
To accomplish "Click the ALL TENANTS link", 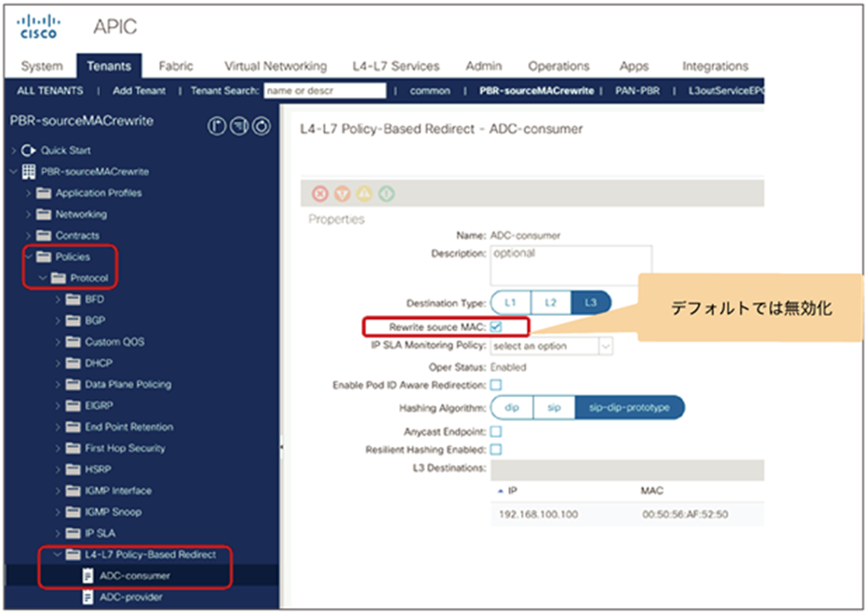I will pyautogui.click(x=50, y=91).
